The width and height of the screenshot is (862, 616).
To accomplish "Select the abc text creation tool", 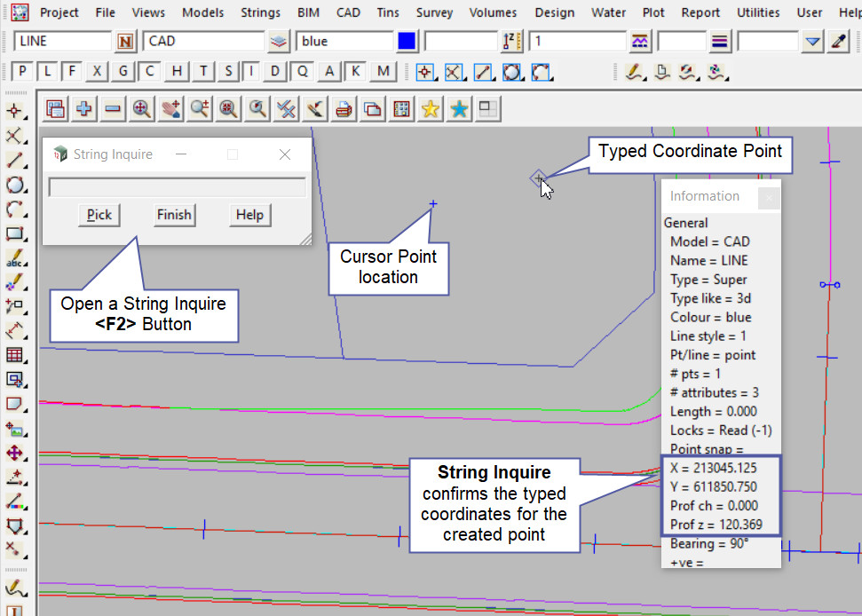I will 15,259.
